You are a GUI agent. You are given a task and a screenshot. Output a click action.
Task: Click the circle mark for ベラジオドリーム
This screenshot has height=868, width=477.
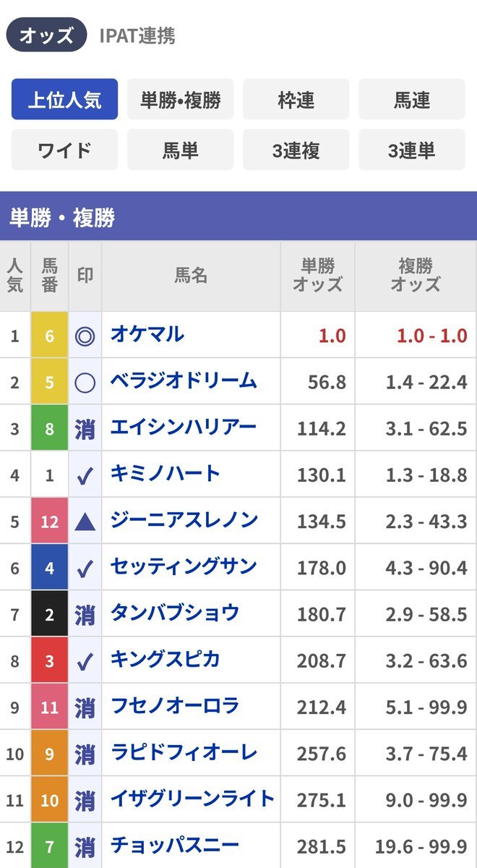[85, 382]
